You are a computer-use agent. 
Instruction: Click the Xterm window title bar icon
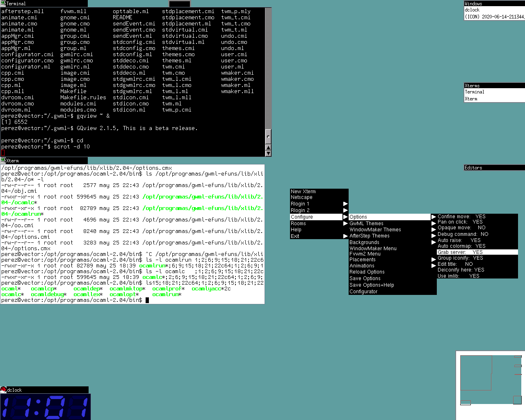(x=3, y=160)
